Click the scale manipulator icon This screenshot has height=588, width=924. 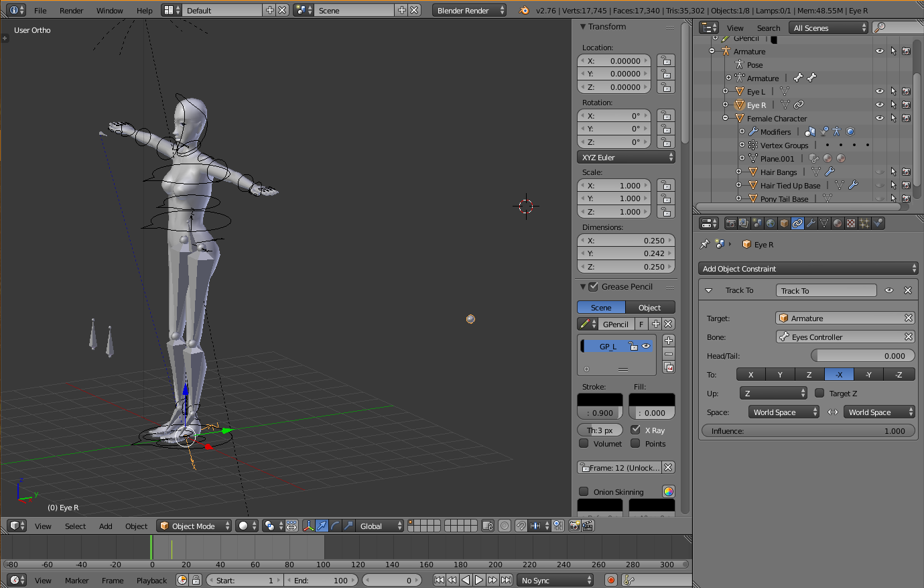348,526
